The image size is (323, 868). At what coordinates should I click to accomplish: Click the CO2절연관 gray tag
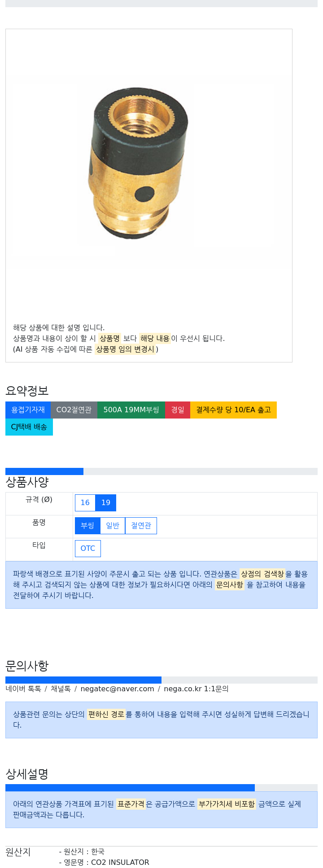74,410
